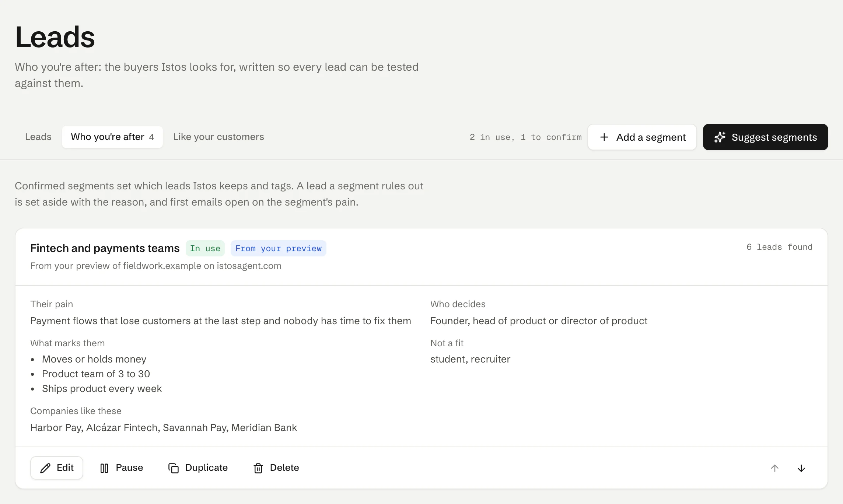This screenshot has width=843, height=504.
Task: Click 'Ships product every week' bullet
Action: coord(102,389)
